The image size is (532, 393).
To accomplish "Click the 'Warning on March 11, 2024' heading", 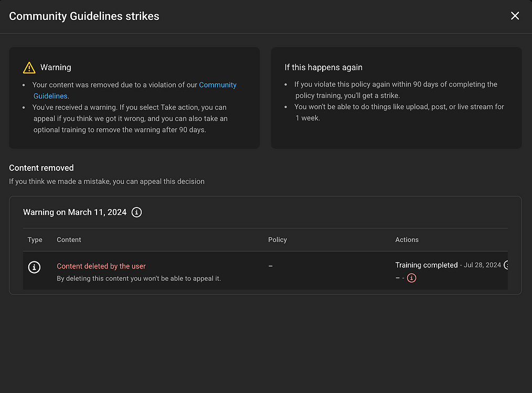I will tap(75, 212).
